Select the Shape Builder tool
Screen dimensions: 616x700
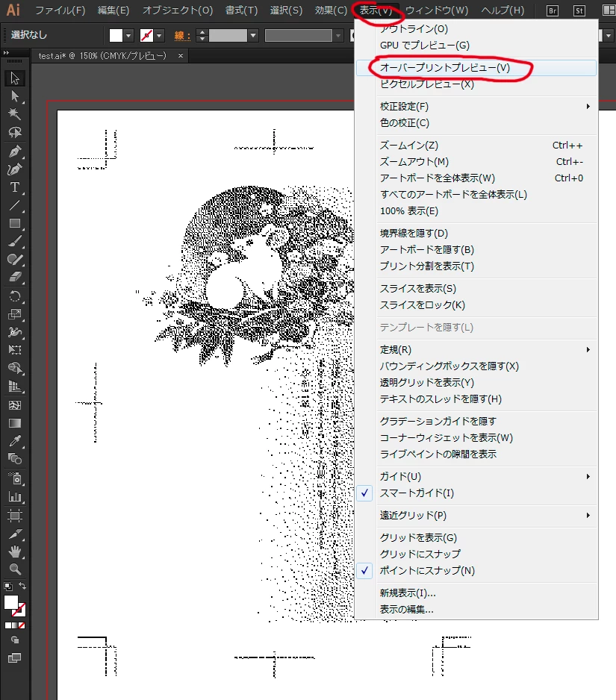(x=15, y=369)
